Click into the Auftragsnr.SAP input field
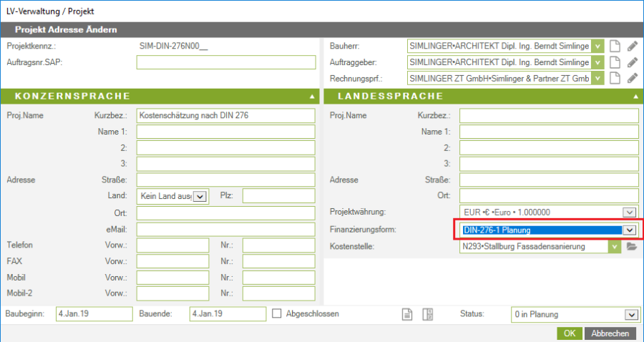The image size is (644, 342). pos(225,62)
